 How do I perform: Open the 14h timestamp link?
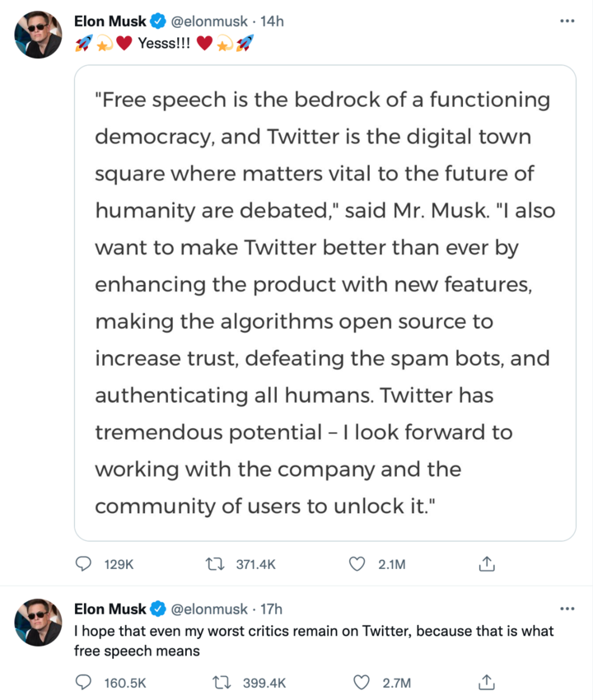tap(272, 21)
